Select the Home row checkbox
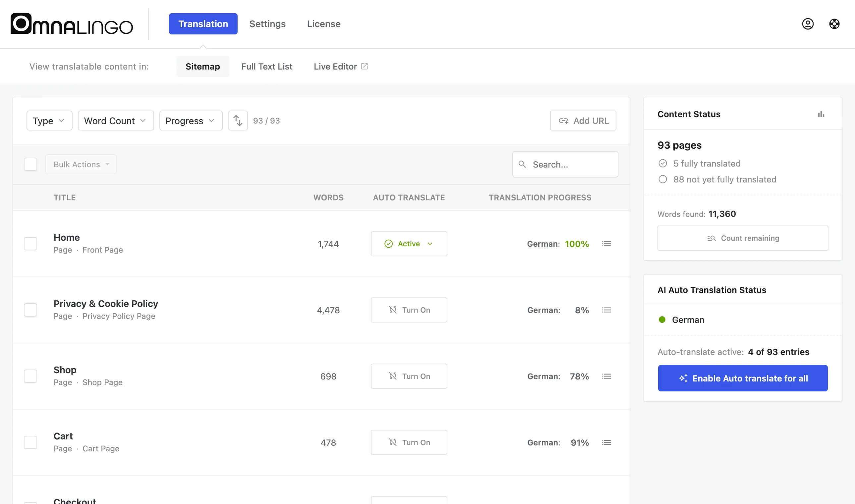The image size is (855, 504). (x=30, y=244)
